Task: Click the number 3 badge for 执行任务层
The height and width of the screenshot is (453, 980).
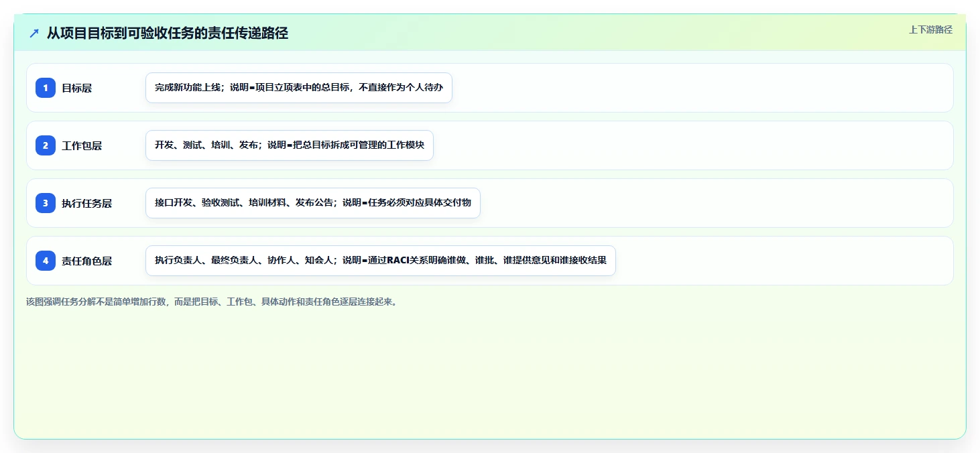Action: click(46, 203)
